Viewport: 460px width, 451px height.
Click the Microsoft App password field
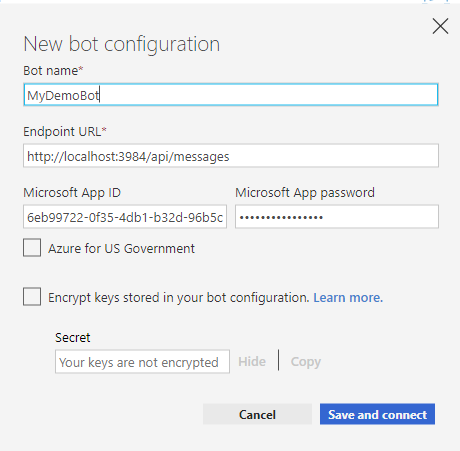(x=337, y=217)
